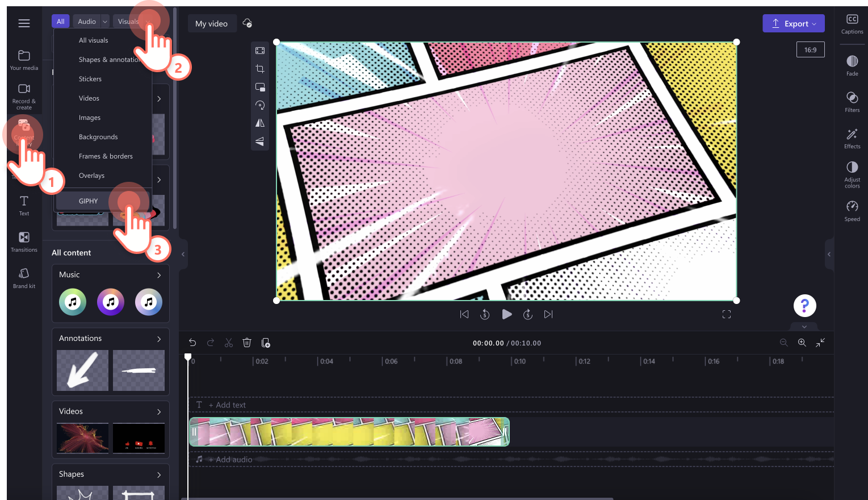Select the brush stroke annotation thumbnail

(x=139, y=370)
